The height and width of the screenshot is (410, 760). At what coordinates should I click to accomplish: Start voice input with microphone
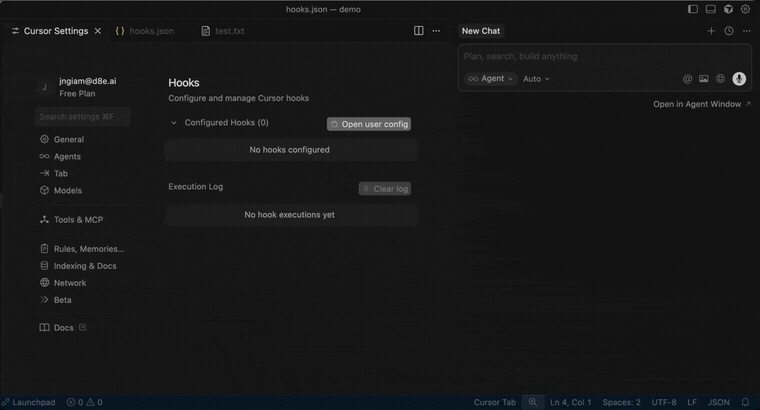point(739,79)
